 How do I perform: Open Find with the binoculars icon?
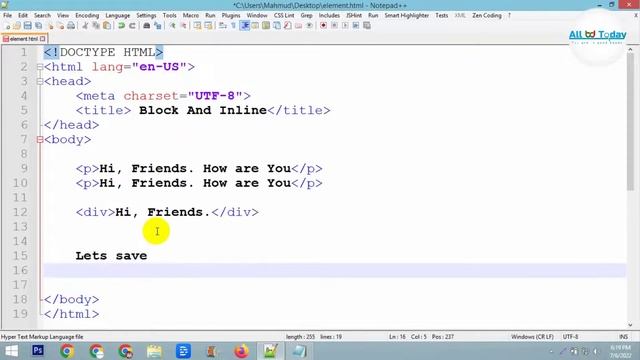[x=147, y=26]
